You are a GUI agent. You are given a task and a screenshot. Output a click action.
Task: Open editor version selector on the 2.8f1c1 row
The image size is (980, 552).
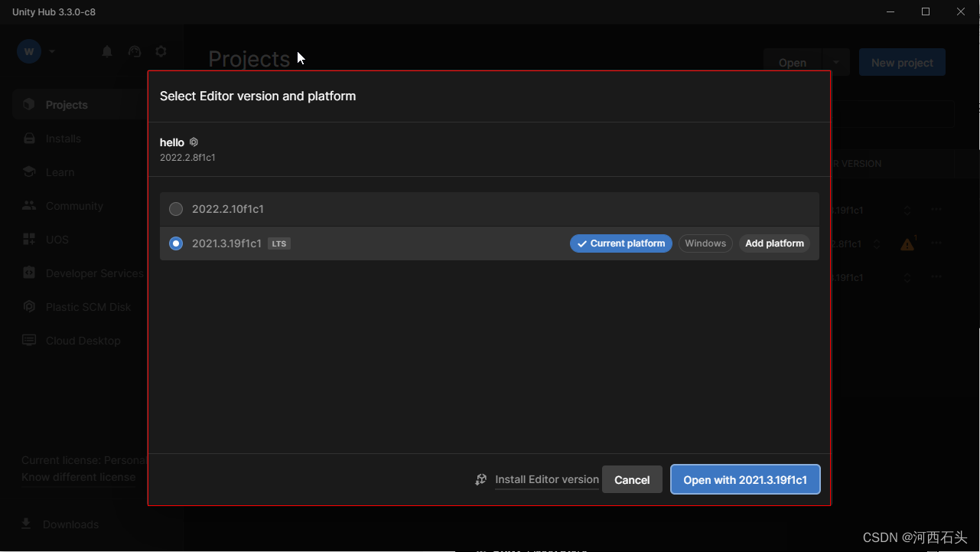[877, 244]
